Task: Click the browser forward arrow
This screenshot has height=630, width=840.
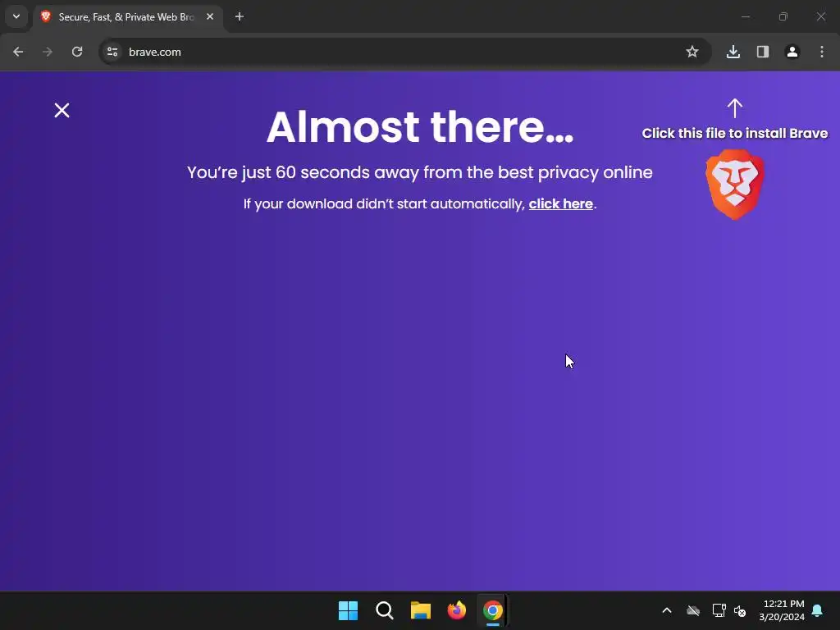Action: [x=48, y=52]
